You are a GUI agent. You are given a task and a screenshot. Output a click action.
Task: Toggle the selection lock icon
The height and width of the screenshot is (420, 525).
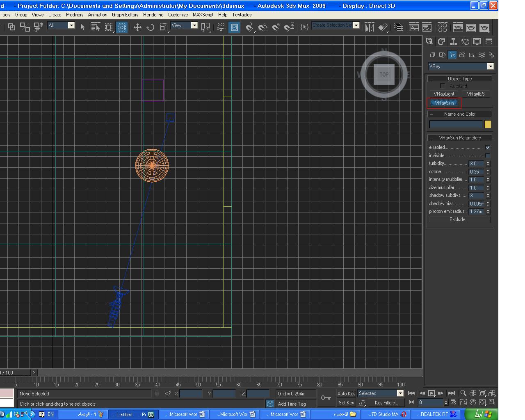(x=157, y=393)
